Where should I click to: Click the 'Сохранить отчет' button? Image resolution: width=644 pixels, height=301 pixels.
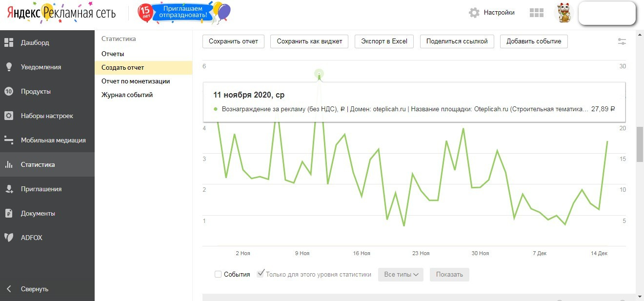pyautogui.click(x=233, y=41)
